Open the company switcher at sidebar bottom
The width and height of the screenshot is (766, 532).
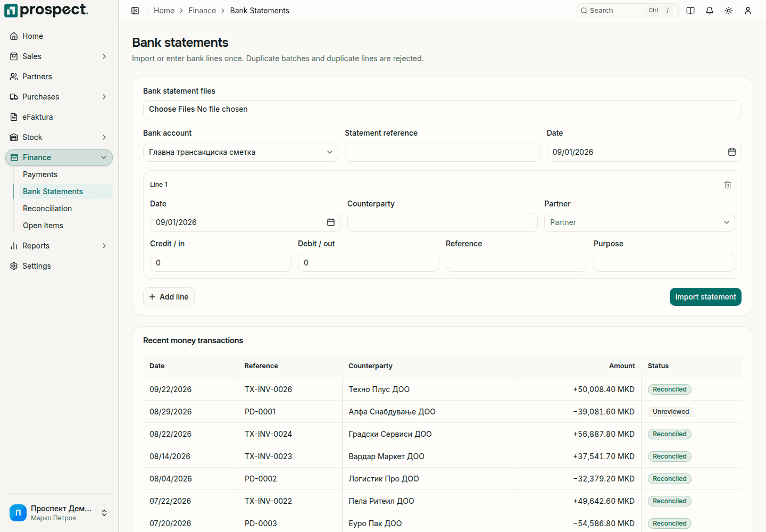click(x=59, y=513)
